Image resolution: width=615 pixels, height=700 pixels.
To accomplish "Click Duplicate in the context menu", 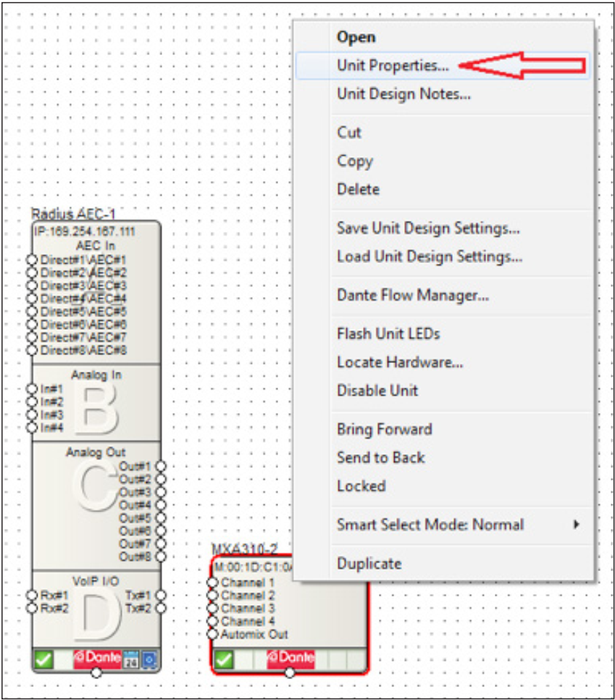I will point(369,563).
